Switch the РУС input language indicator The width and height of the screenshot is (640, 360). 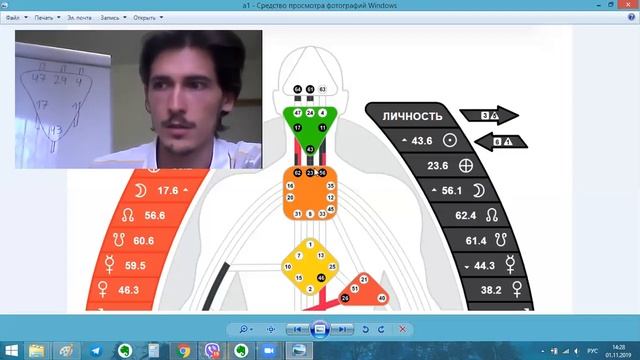click(x=592, y=351)
